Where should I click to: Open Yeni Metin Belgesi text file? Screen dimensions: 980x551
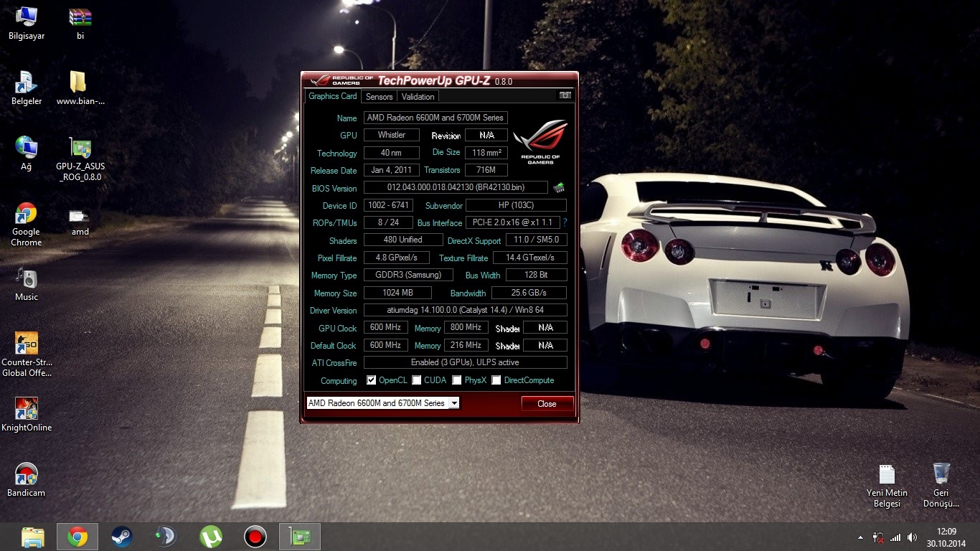point(887,485)
